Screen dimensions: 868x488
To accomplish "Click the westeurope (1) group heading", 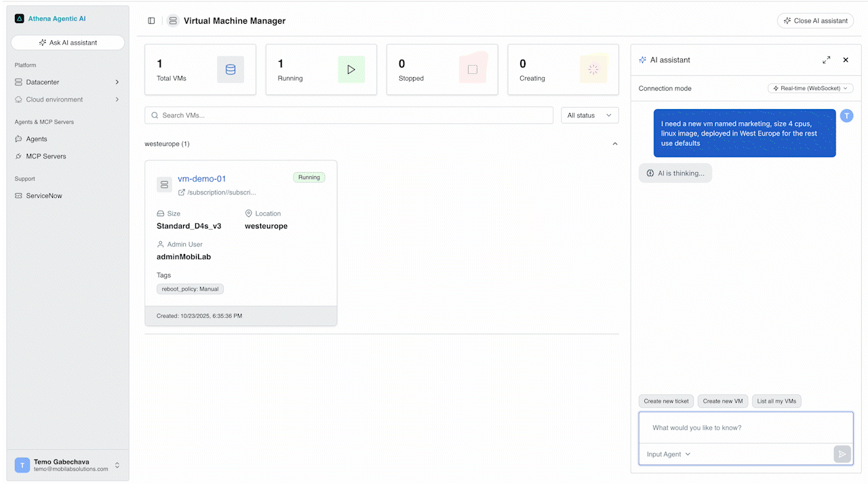I will pos(167,144).
